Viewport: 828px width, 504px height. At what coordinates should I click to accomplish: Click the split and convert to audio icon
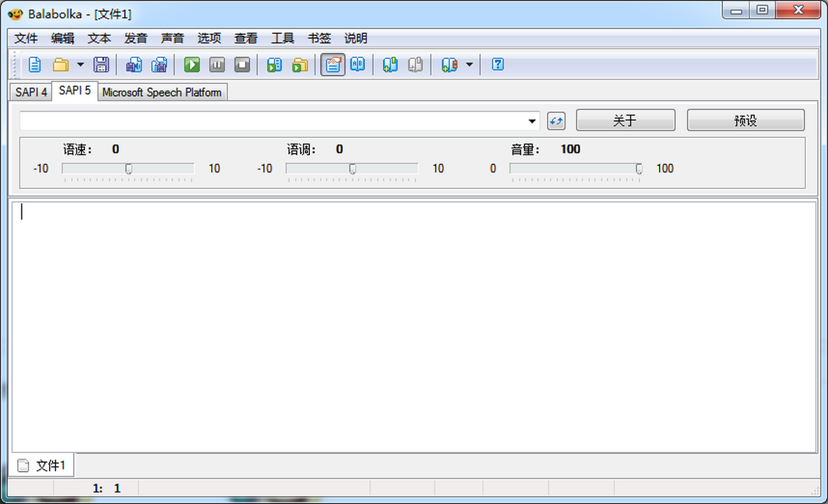click(159, 65)
